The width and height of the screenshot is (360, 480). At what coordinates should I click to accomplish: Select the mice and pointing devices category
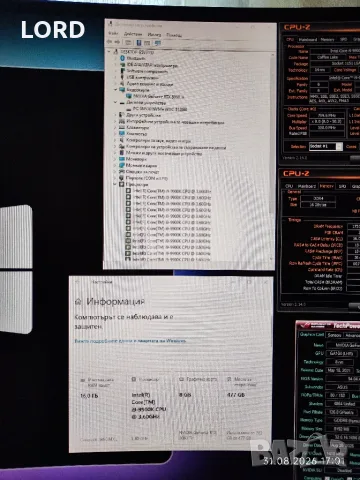pyautogui.click(x=161, y=153)
